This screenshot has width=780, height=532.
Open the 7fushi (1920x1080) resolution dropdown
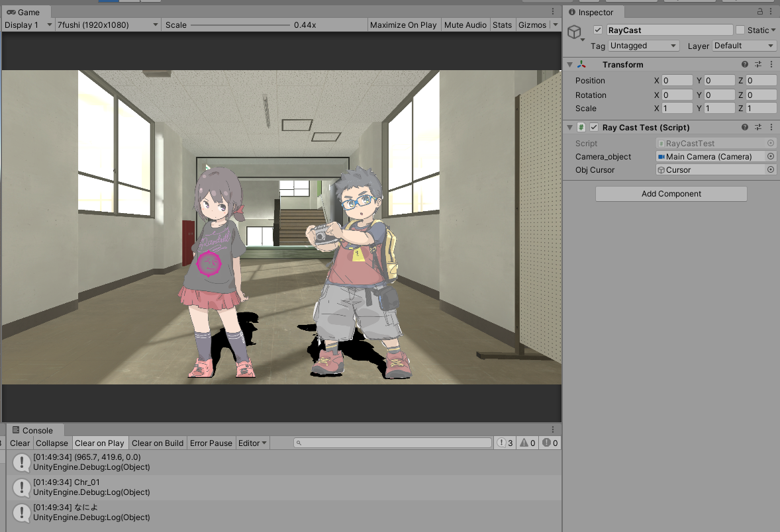(x=107, y=25)
